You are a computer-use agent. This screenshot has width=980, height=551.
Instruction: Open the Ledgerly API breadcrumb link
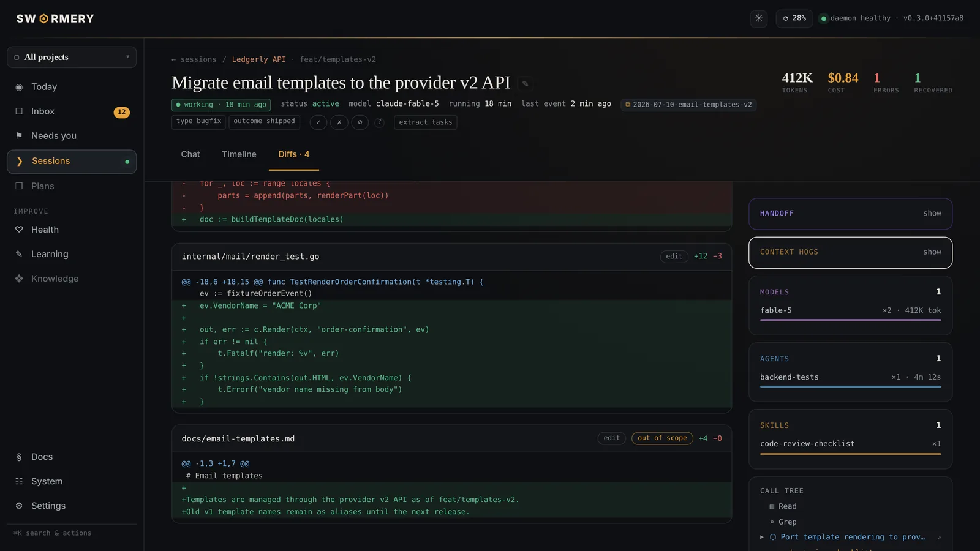point(258,59)
